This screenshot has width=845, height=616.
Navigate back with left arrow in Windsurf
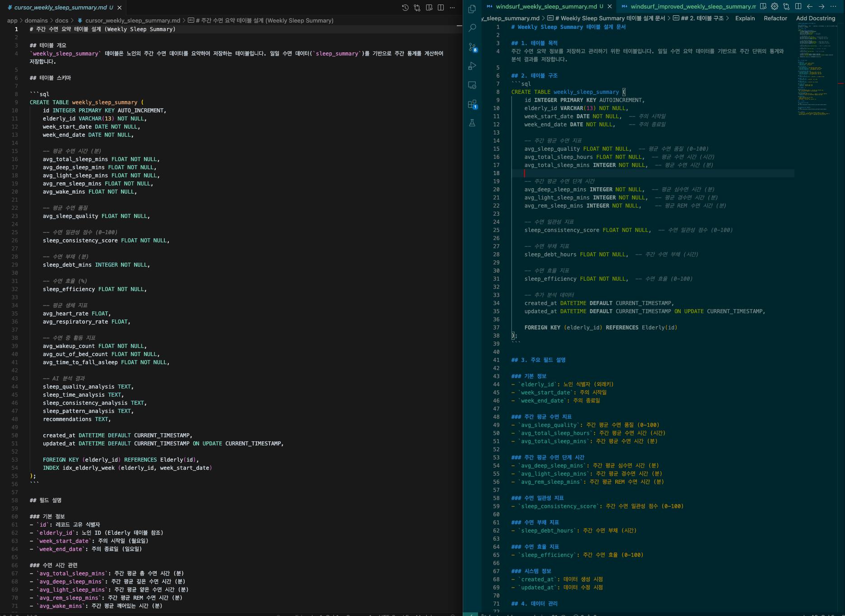click(x=810, y=6)
